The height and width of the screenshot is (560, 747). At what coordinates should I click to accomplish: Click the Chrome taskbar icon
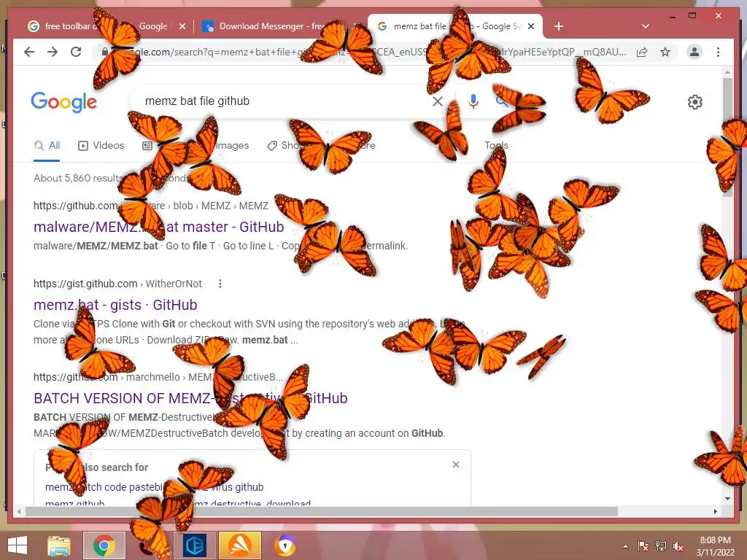pos(104,545)
